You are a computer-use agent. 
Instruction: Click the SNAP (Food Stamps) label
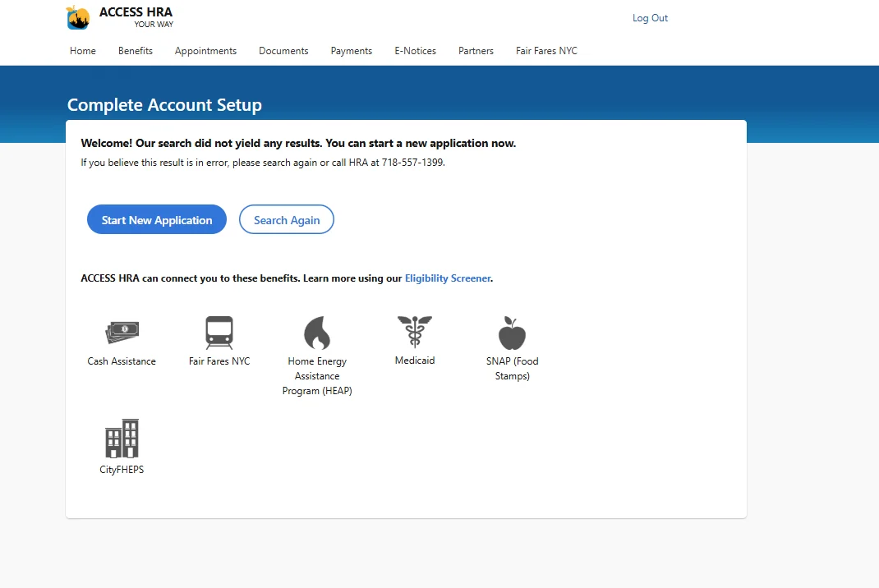513,369
